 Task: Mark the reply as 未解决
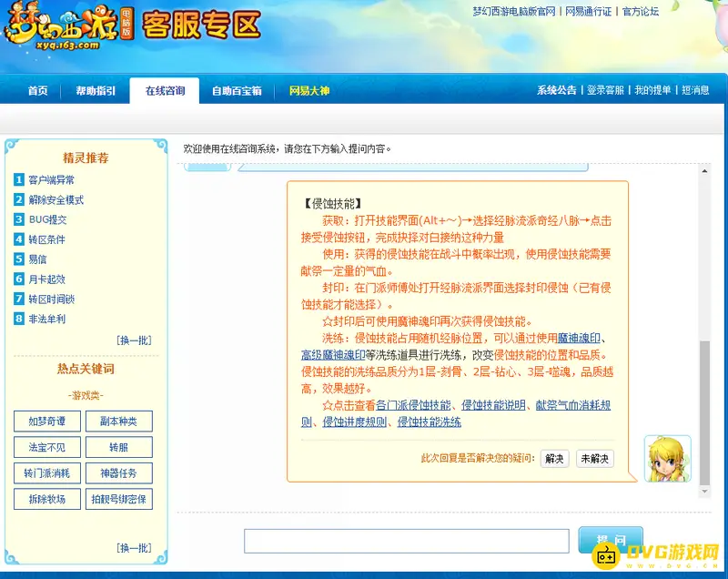click(x=595, y=459)
